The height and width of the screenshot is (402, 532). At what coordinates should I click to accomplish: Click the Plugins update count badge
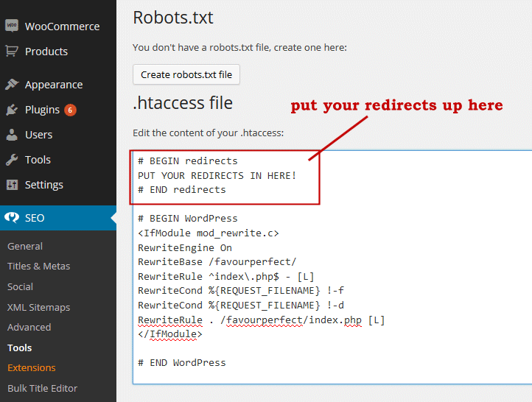point(70,110)
